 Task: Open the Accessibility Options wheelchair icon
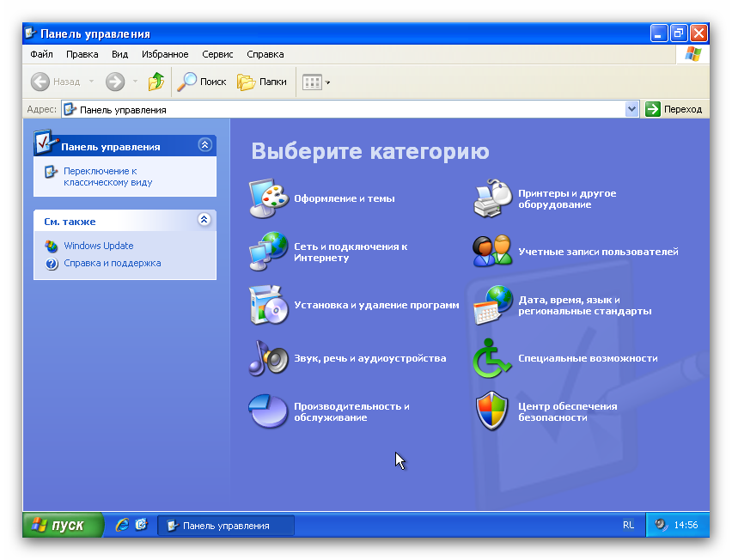click(492, 358)
